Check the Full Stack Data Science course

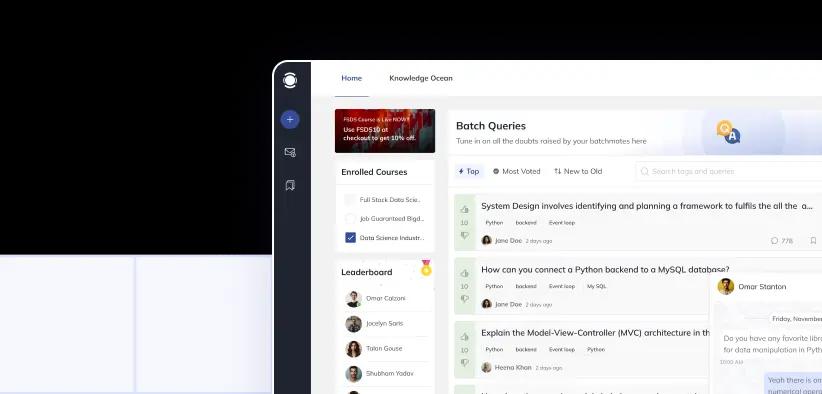click(x=350, y=200)
